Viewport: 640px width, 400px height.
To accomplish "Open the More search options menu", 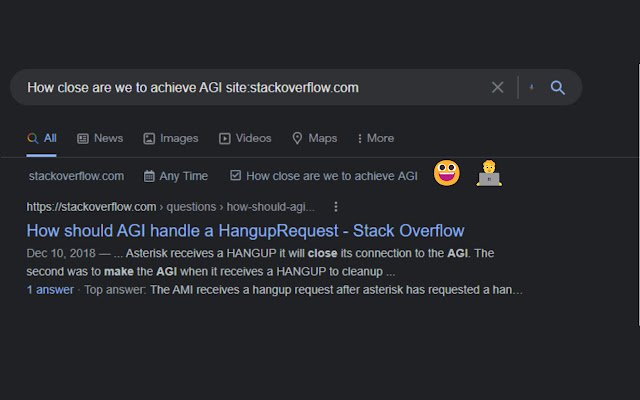I will [x=376, y=138].
